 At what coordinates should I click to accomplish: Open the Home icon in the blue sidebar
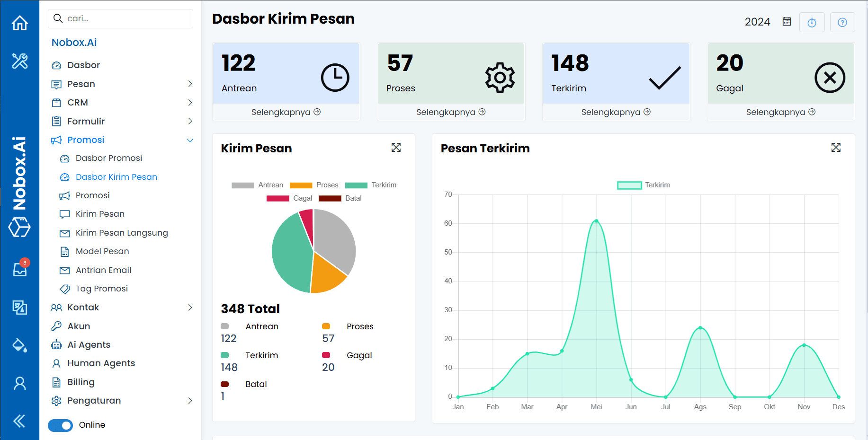tap(19, 22)
